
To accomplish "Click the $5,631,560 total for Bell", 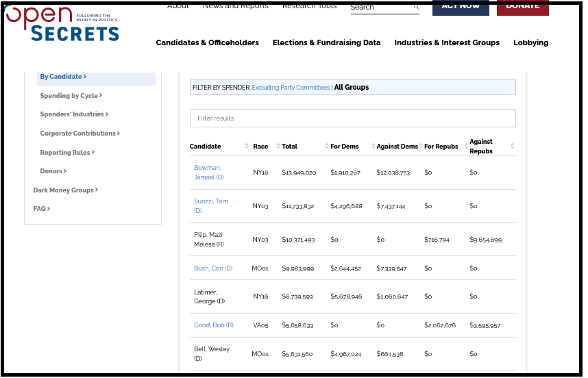I will pyautogui.click(x=297, y=353).
